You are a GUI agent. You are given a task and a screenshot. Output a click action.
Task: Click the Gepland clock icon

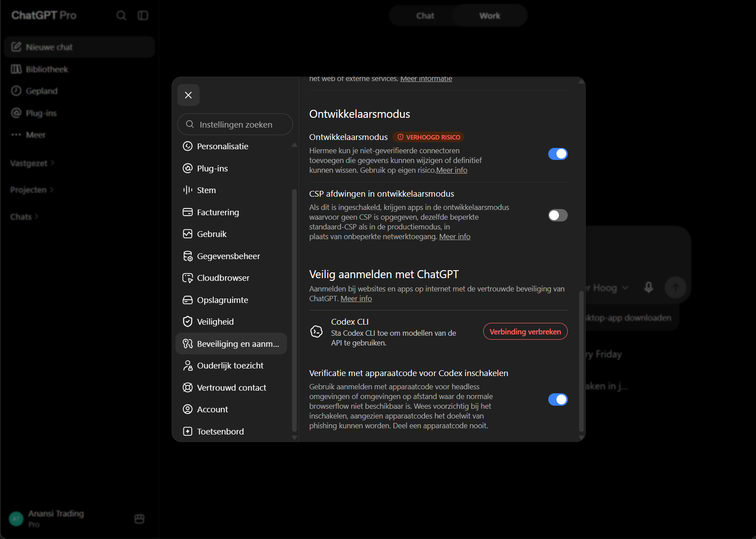pyautogui.click(x=16, y=91)
